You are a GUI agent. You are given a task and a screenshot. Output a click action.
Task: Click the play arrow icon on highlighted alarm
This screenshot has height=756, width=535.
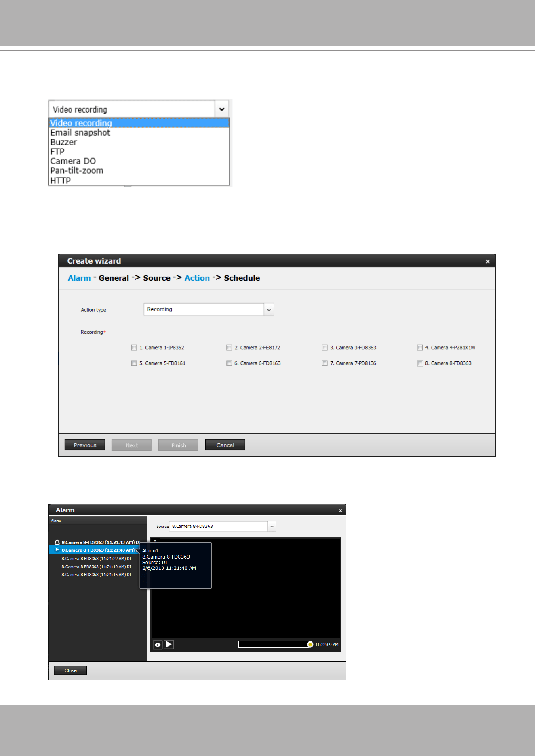(57, 550)
